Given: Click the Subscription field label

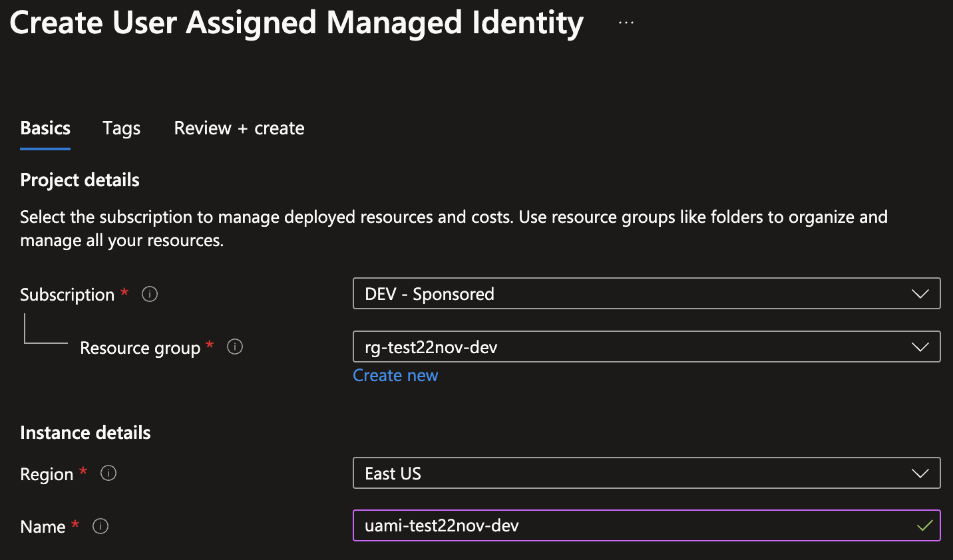Looking at the screenshot, I should [x=67, y=295].
